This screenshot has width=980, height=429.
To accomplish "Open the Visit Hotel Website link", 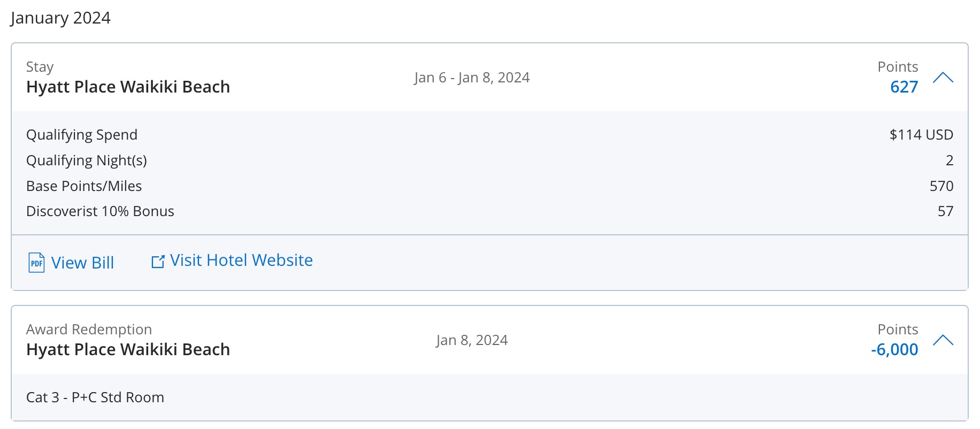I will tap(241, 261).
